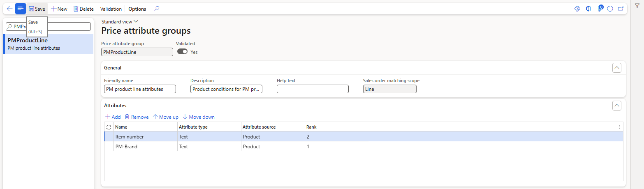Toggle the list pane hamburger button

pos(21,9)
